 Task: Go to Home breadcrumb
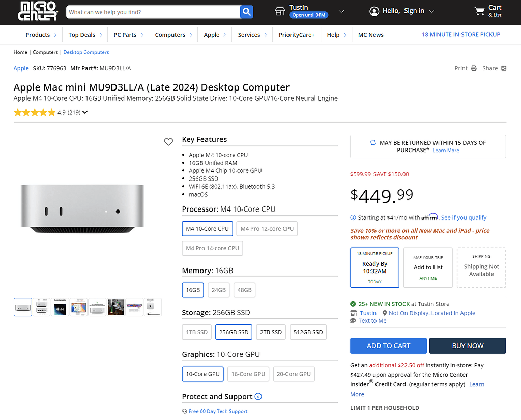point(20,52)
